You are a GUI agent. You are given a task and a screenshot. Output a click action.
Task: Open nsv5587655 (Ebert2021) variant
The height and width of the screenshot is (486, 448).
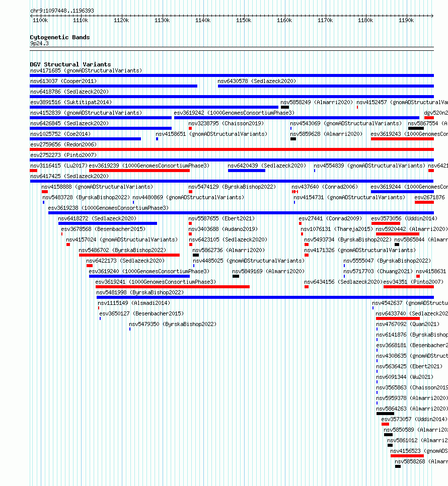pyautogui.click(x=221, y=218)
